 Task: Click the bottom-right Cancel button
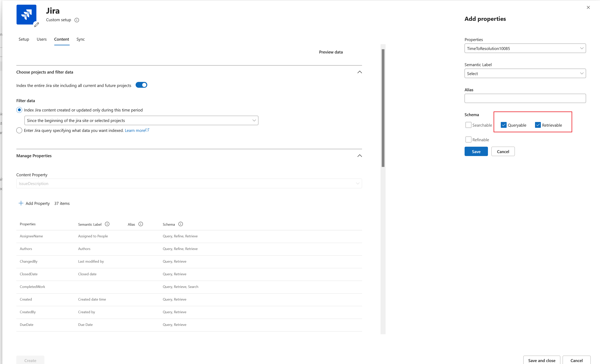pyautogui.click(x=576, y=360)
